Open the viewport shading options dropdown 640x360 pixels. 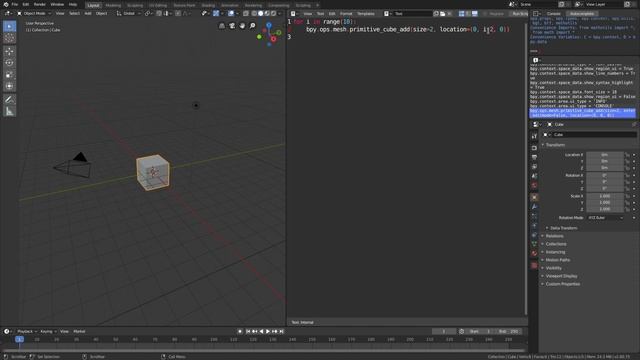(x=280, y=13)
